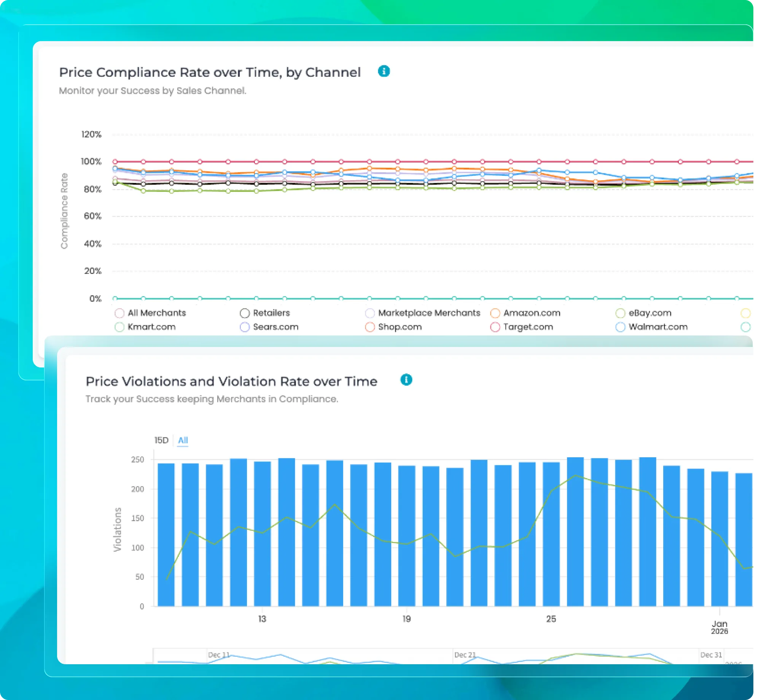The image size is (761, 700).
Task: Toggle the Walmart.com legend marker
Action: [620, 327]
